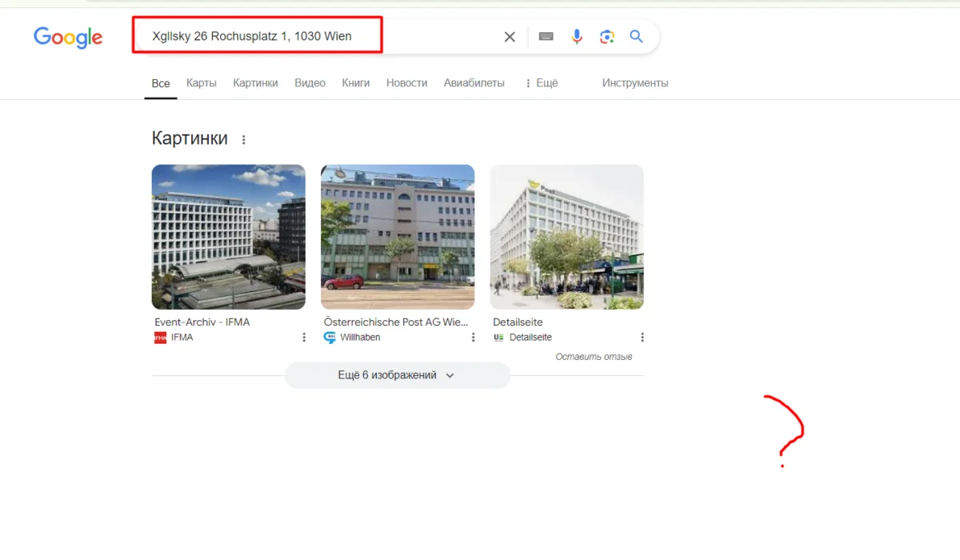Open the on-screen keyboard icon
This screenshot has width=960, height=560.
pos(546,37)
